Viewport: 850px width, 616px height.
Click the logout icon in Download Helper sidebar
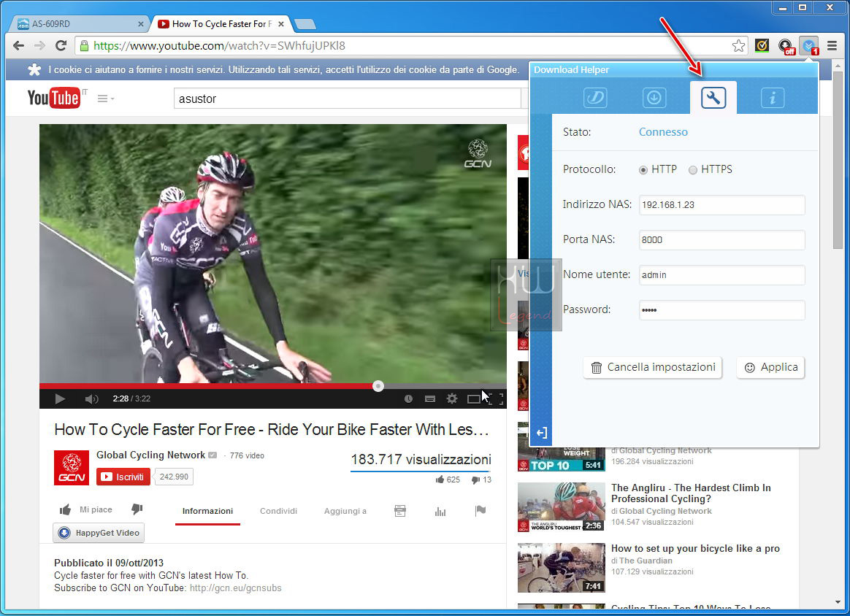point(542,432)
